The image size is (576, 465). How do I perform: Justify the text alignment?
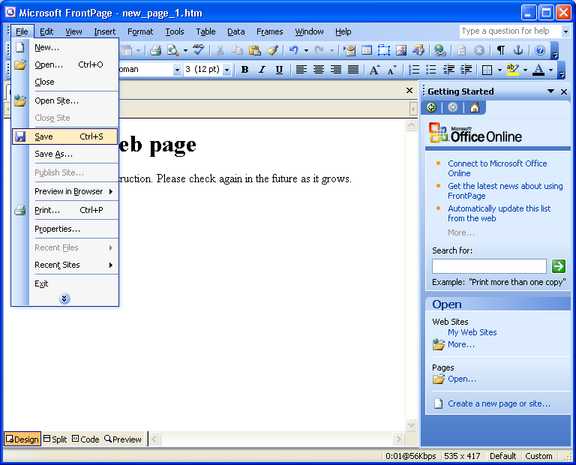click(x=353, y=69)
